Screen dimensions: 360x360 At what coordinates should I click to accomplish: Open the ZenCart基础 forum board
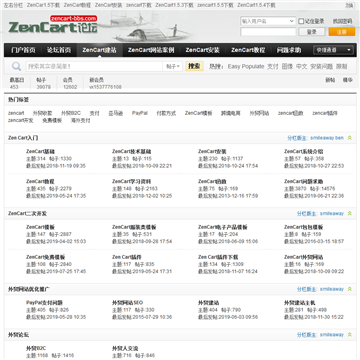pos(40,151)
